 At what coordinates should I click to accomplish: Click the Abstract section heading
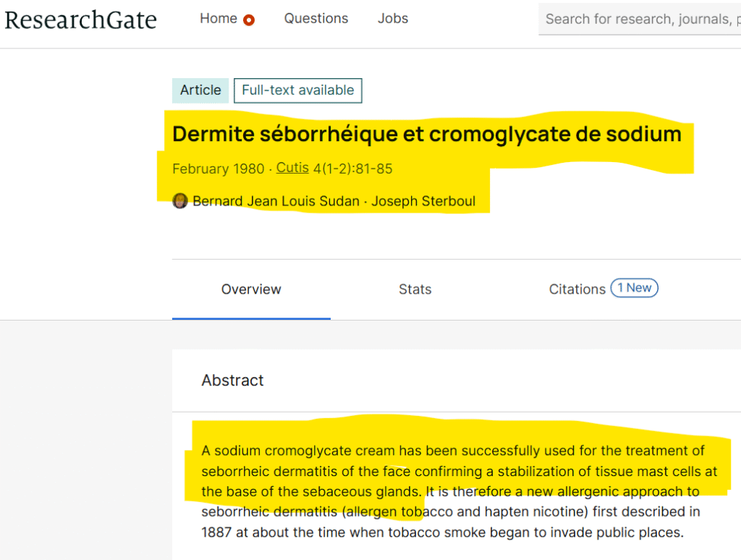232,381
